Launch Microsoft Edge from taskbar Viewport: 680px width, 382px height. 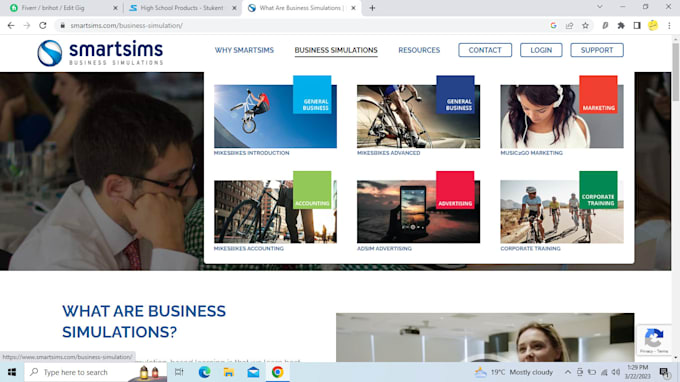[204, 372]
